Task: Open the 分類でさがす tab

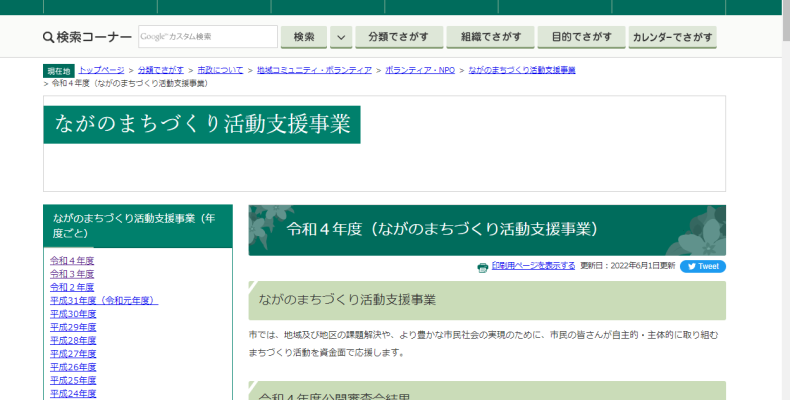Action: [398, 38]
